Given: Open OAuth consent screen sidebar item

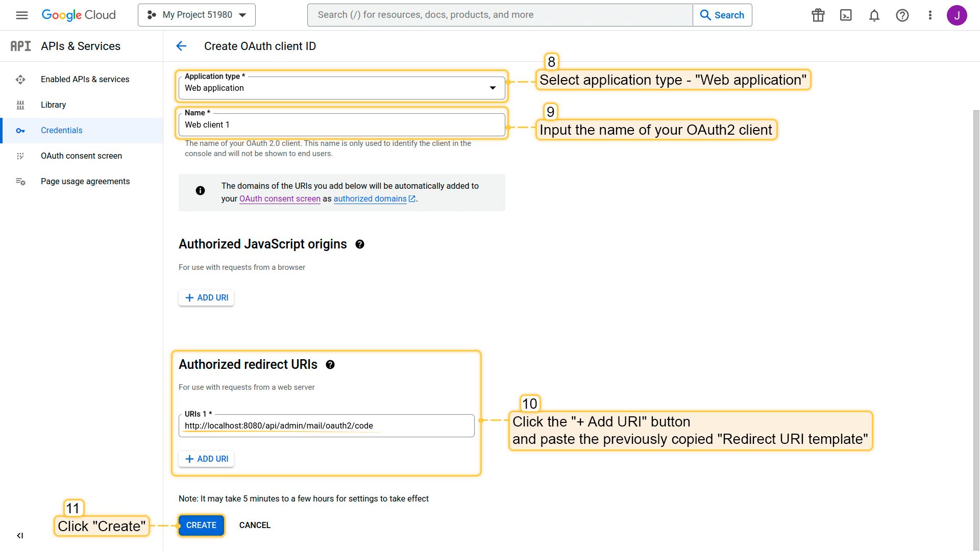Looking at the screenshot, I should pos(81,156).
